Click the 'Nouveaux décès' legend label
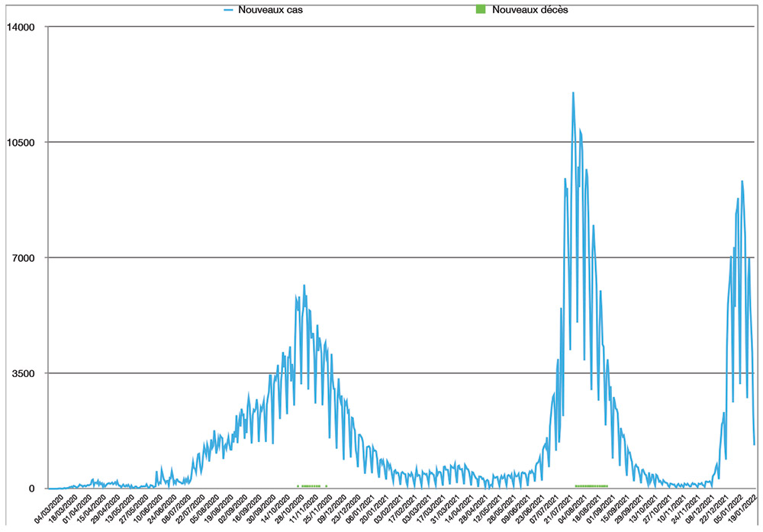763x532 pixels. [530, 10]
